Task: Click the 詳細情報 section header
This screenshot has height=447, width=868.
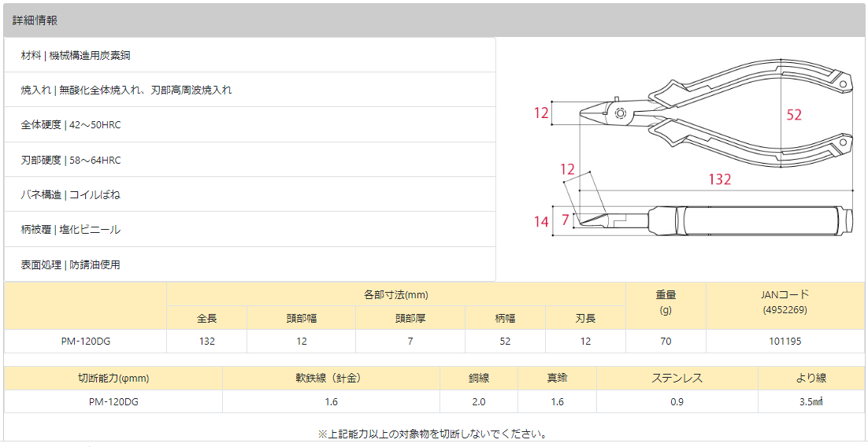Action: [434, 21]
